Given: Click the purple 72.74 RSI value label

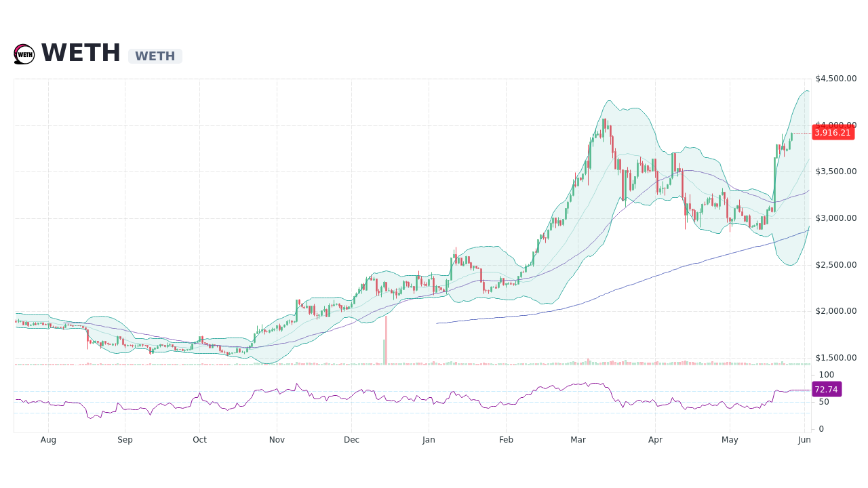Looking at the screenshot, I should 827,390.
